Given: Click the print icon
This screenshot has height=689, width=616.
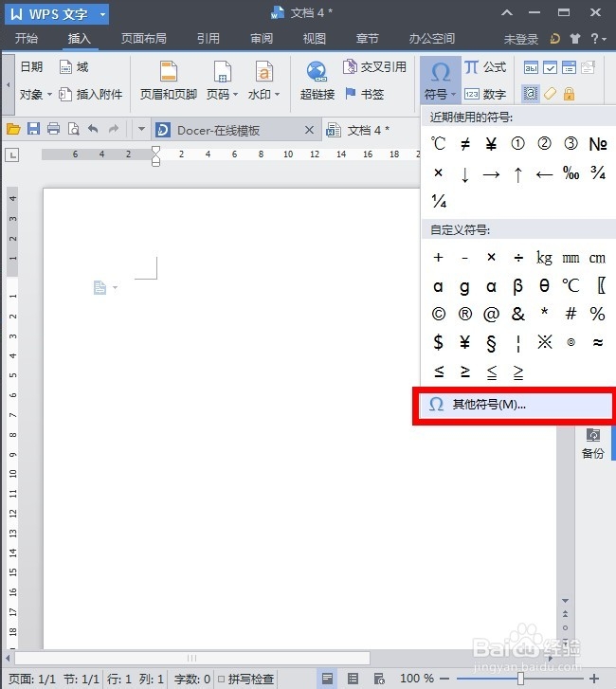Looking at the screenshot, I should 53,129.
